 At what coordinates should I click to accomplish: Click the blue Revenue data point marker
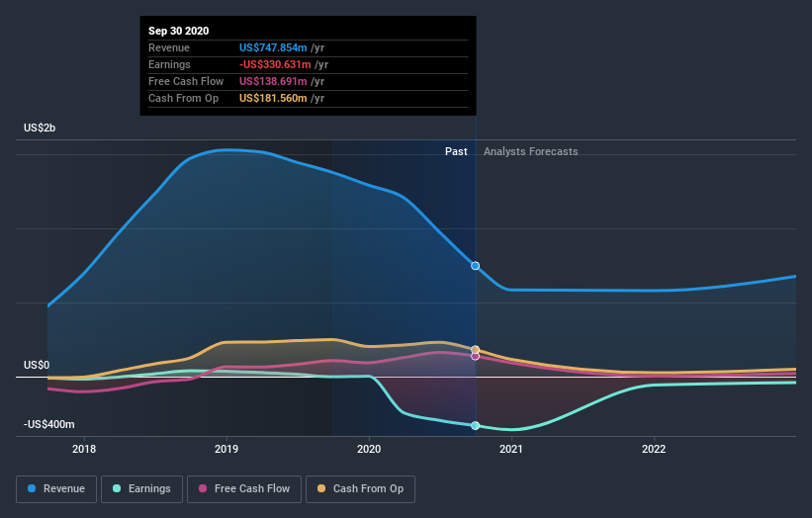click(x=475, y=266)
